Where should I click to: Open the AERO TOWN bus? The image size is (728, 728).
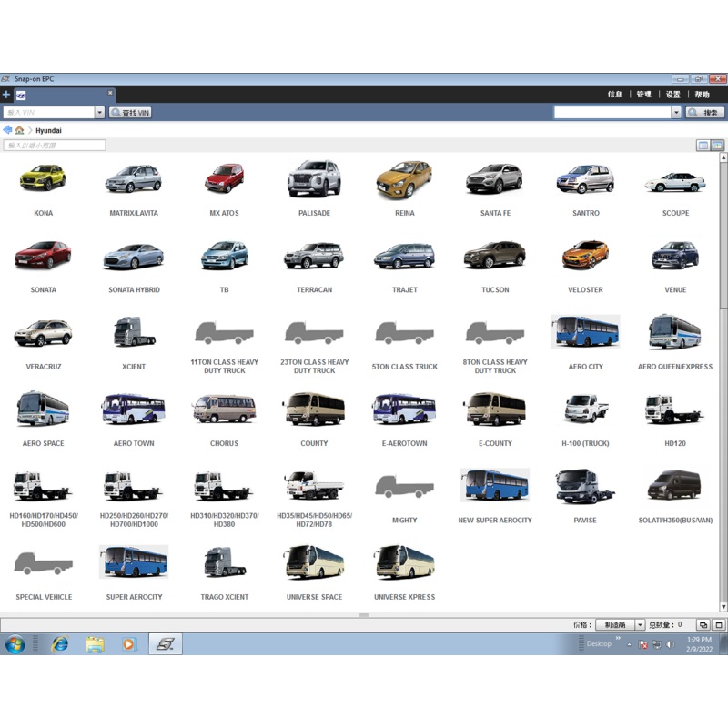pyautogui.click(x=134, y=409)
